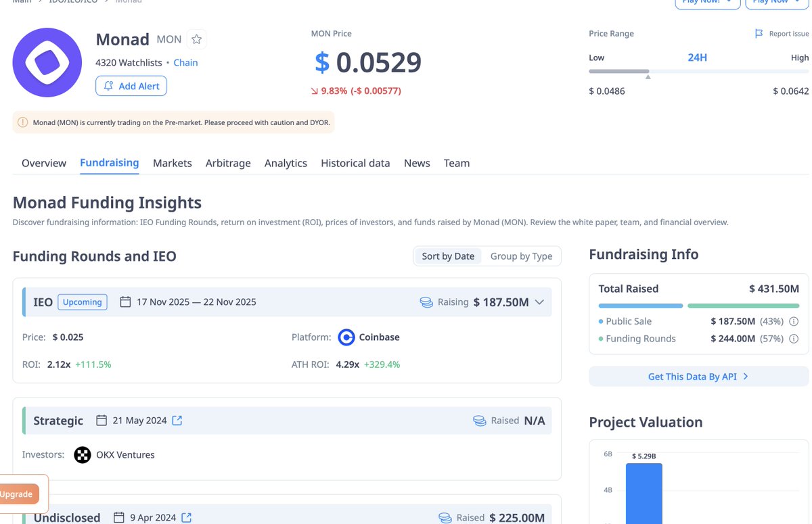Select Sort by Date option
812x524 pixels.
[448, 256]
